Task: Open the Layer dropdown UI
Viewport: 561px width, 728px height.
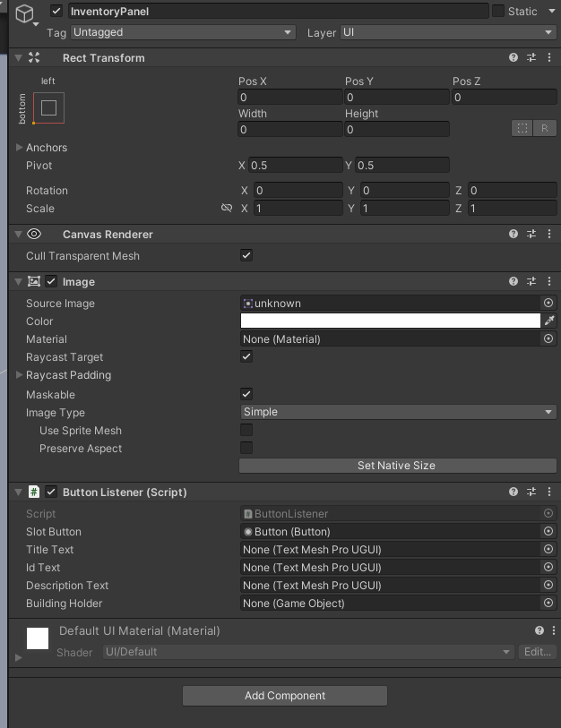Action: [x=448, y=32]
